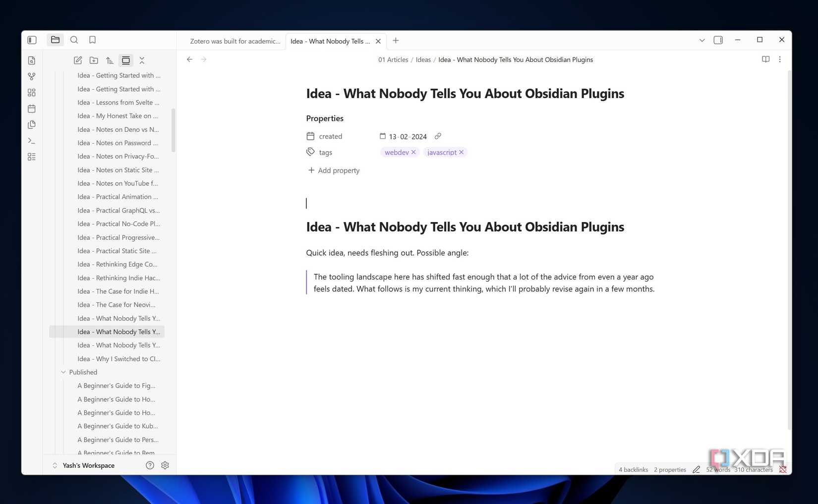The width and height of the screenshot is (818, 504).
Task: Remove the webdev tag
Action: click(413, 152)
